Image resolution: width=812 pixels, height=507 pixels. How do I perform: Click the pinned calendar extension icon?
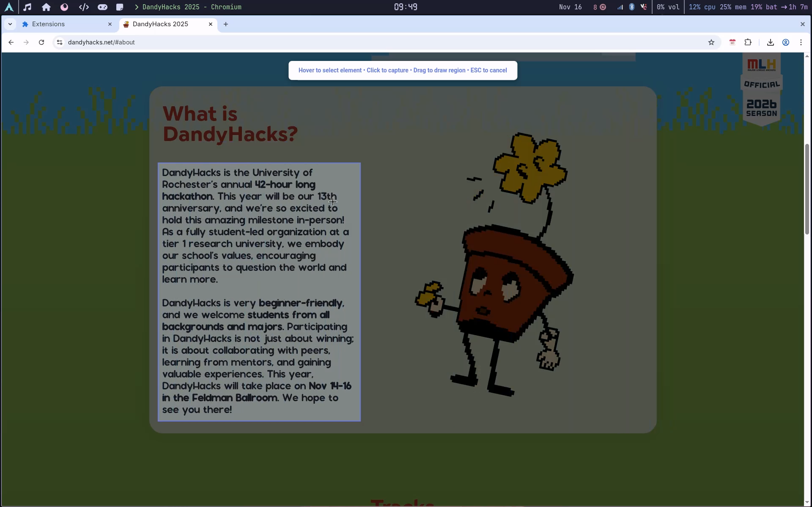732,42
